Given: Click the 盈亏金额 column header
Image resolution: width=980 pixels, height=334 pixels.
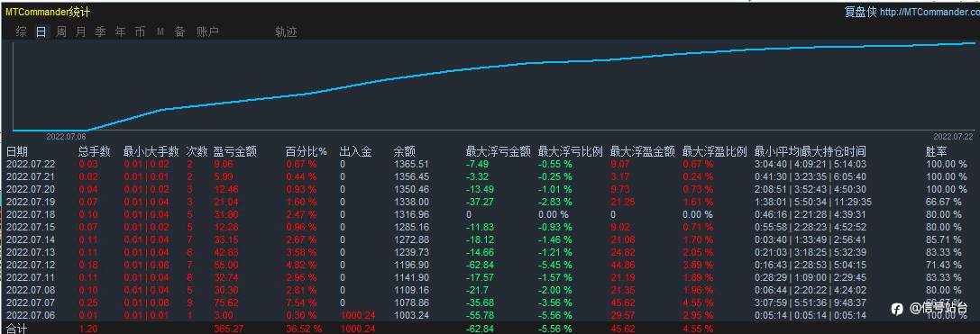Looking at the screenshot, I should [x=235, y=152].
